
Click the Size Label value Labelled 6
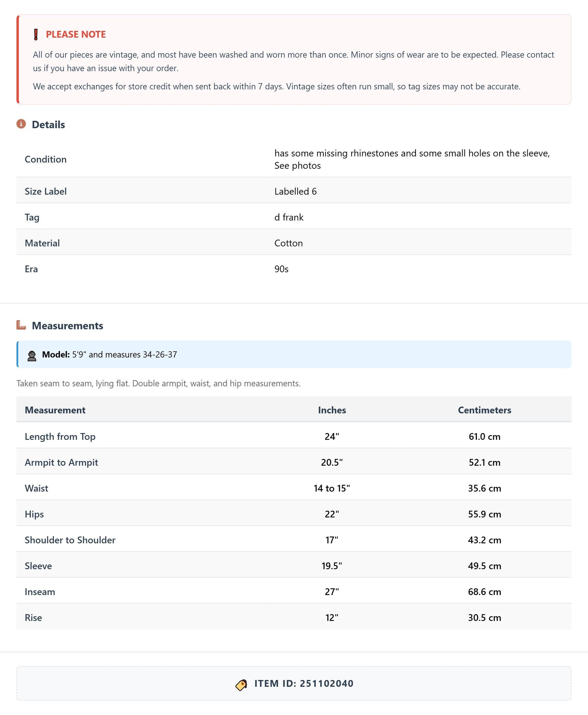(x=295, y=191)
